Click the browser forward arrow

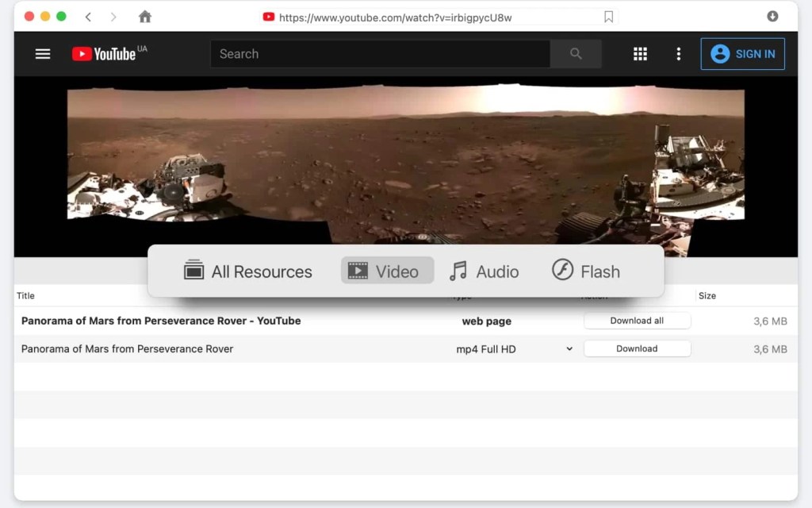pos(113,17)
